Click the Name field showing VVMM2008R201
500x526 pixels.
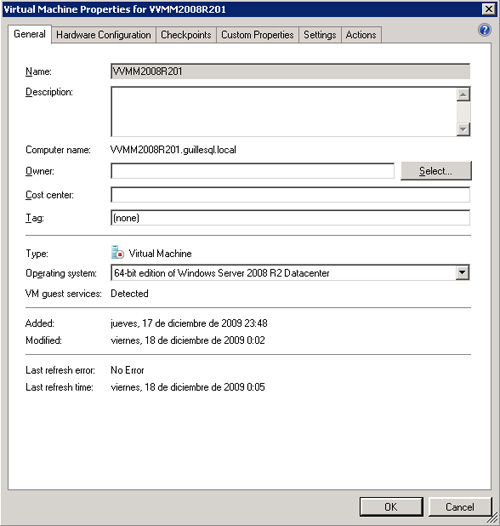(x=290, y=71)
